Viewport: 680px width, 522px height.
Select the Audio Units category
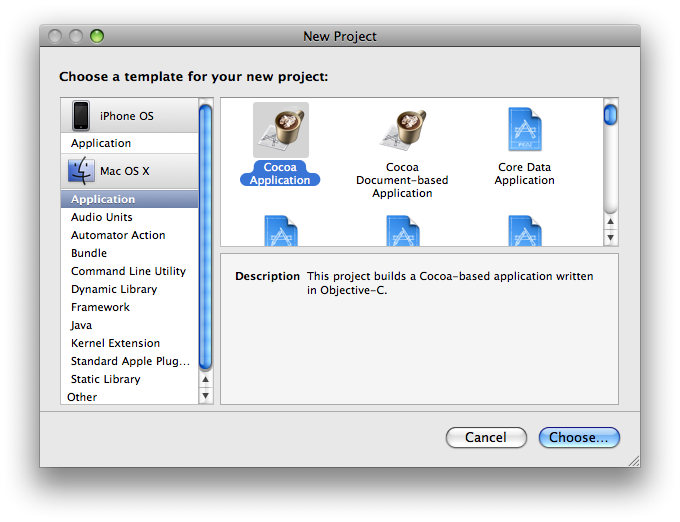pyautogui.click(x=129, y=217)
